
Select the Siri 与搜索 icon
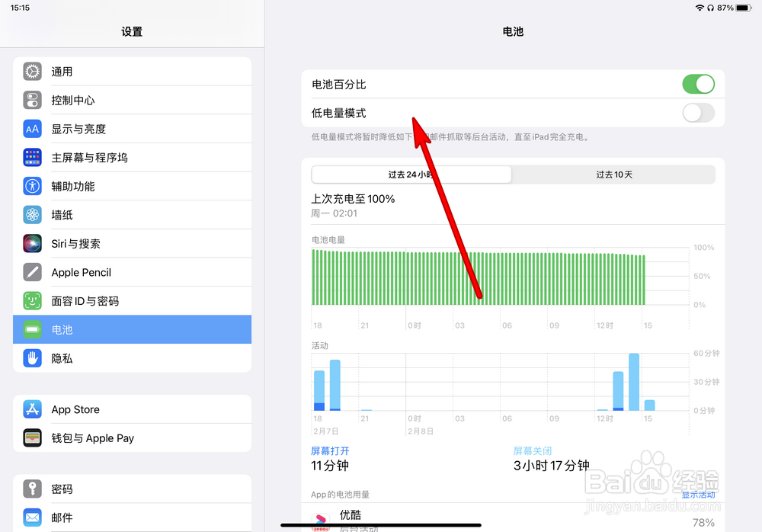tap(32, 243)
